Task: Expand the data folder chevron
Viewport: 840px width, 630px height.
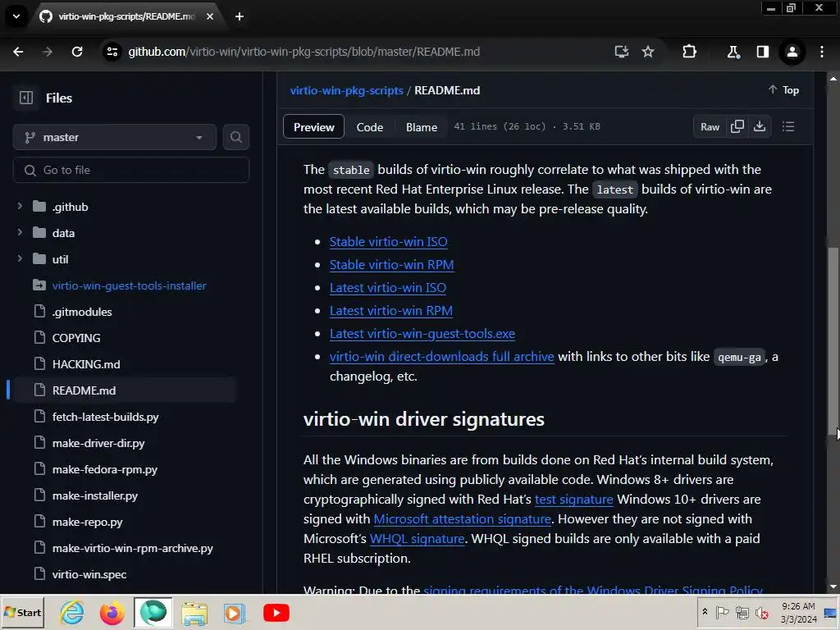Action: (x=20, y=232)
